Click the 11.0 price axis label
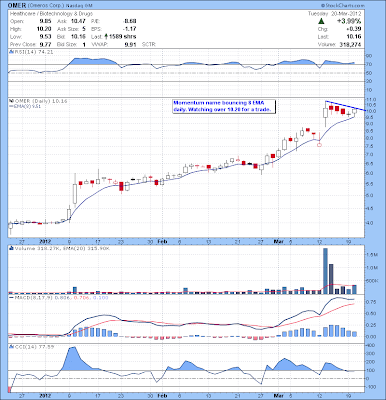Screen dimensions: 386x400 [x=372, y=99]
